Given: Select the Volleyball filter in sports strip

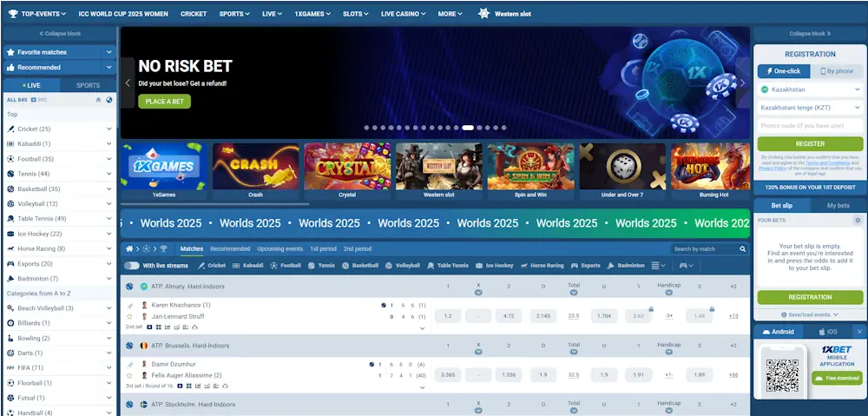Looking at the screenshot, I should (403, 266).
